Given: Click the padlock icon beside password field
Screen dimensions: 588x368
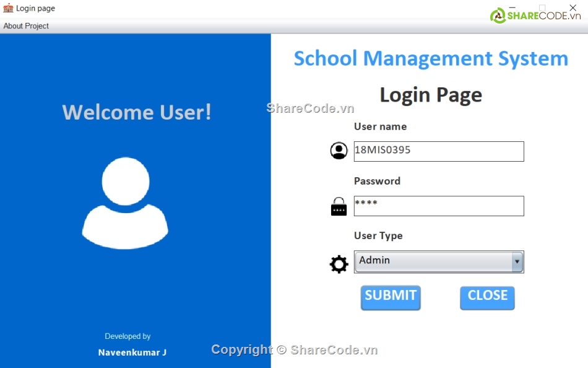Looking at the screenshot, I should pyautogui.click(x=339, y=206).
